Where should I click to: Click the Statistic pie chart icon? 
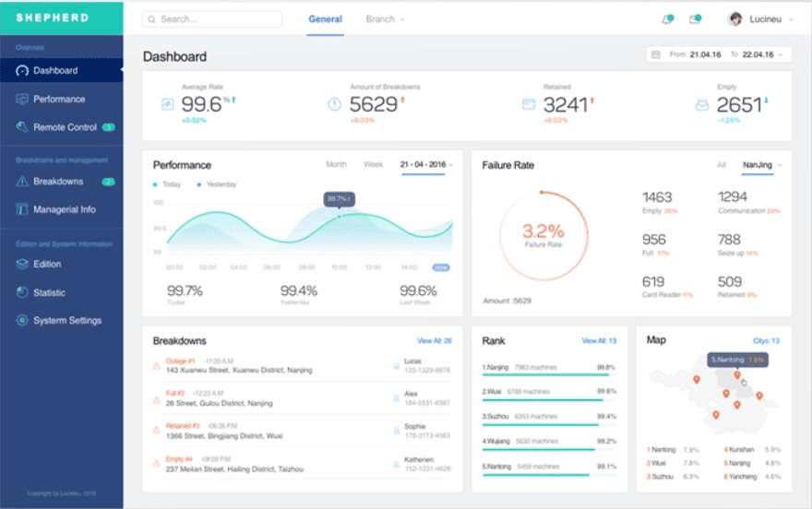pos(22,292)
